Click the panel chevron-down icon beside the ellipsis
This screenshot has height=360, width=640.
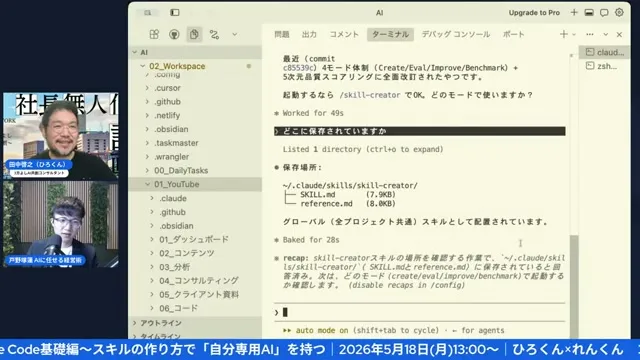pos(606,34)
